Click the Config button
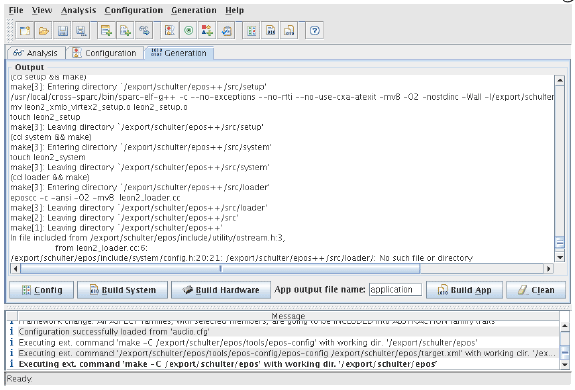 click(41, 290)
